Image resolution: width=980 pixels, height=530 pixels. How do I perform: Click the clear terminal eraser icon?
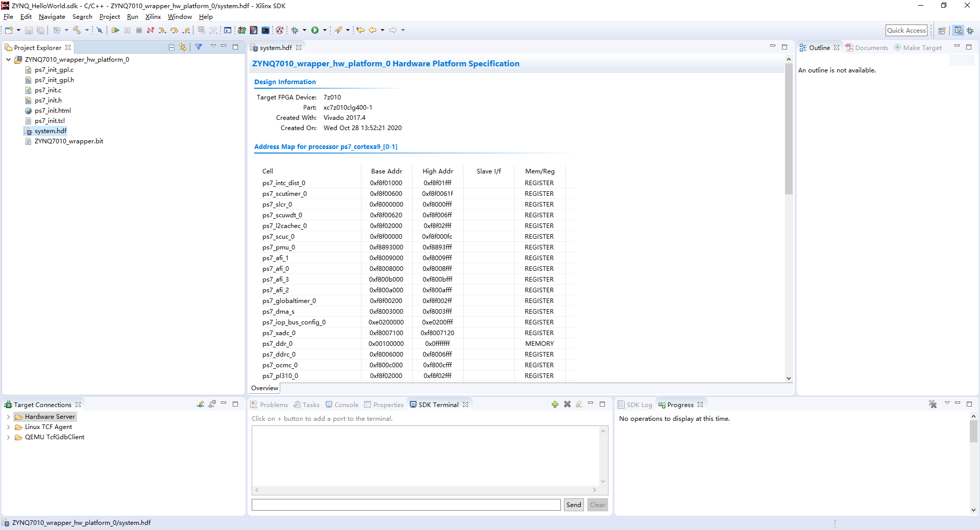click(579, 405)
